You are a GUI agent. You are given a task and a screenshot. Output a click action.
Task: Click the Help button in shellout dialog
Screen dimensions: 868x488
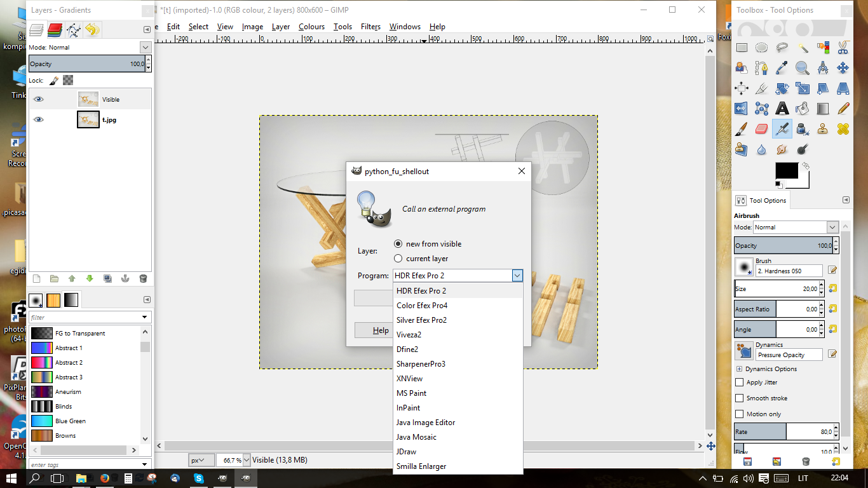tap(381, 330)
